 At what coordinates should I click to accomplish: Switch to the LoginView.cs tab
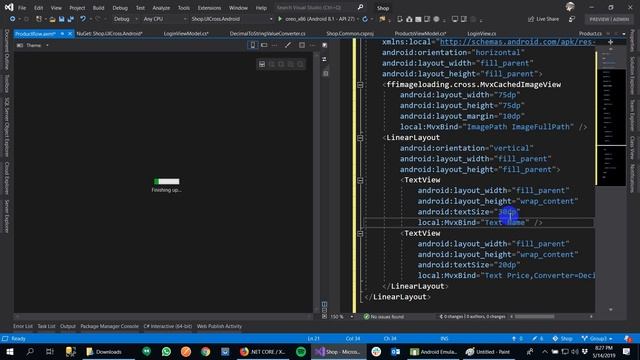482,33
